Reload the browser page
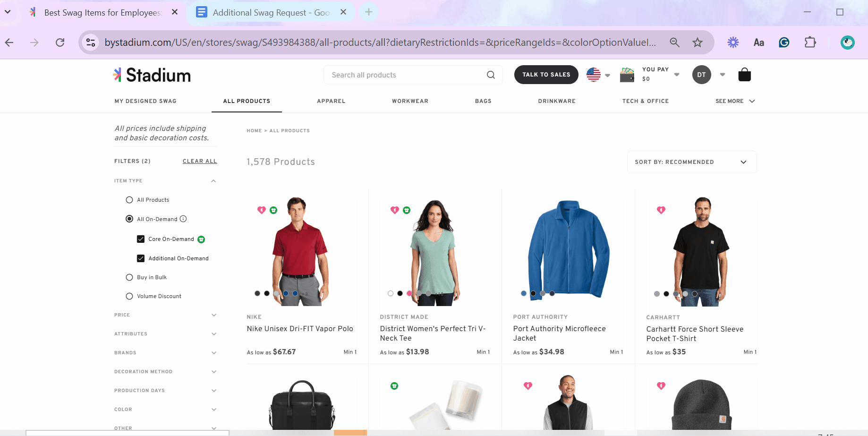Screen dimensions: 868x436 [60, 43]
